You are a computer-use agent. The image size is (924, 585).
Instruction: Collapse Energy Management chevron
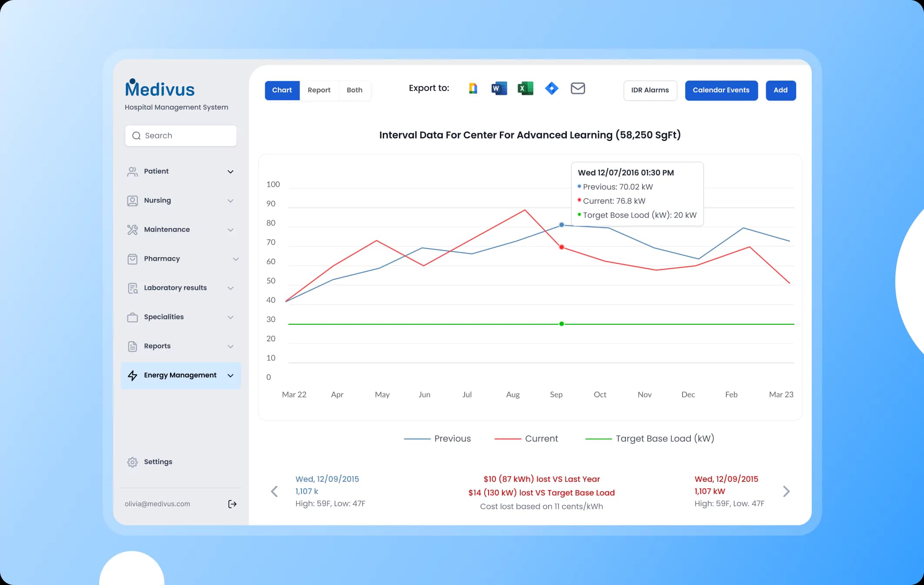pyautogui.click(x=231, y=376)
